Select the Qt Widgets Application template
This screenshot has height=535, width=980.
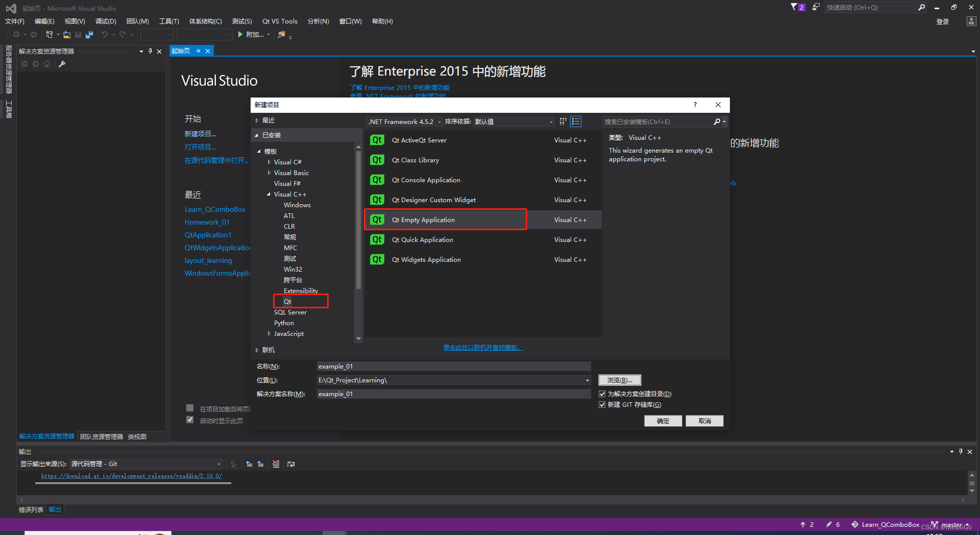point(483,260)
